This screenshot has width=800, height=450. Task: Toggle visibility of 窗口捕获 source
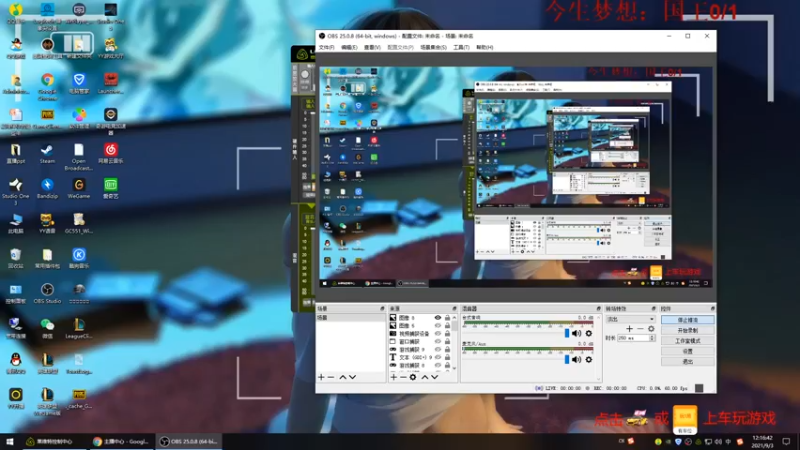(438, 341)
